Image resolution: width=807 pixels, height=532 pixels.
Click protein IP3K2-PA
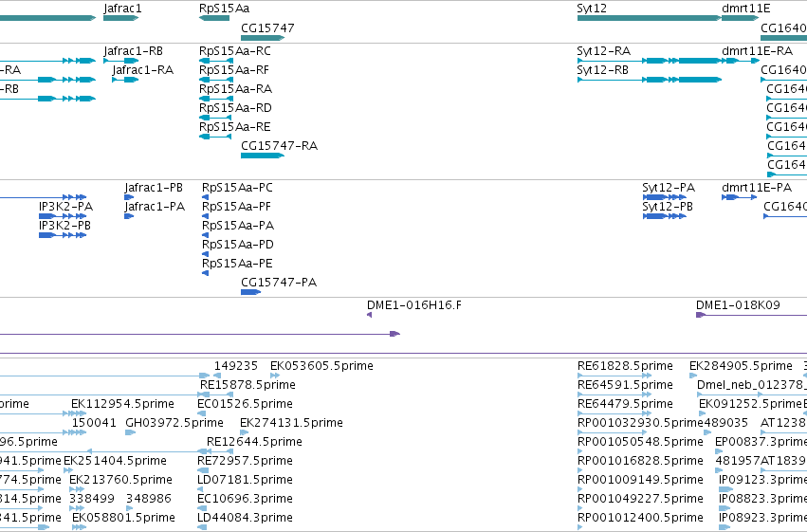tap(65, 208)
